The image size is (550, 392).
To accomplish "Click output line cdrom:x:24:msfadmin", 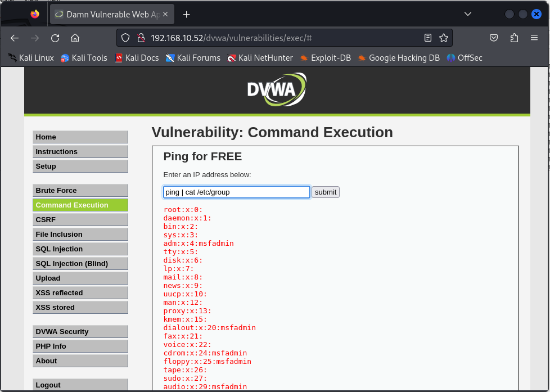I will [x=205, y=353].
